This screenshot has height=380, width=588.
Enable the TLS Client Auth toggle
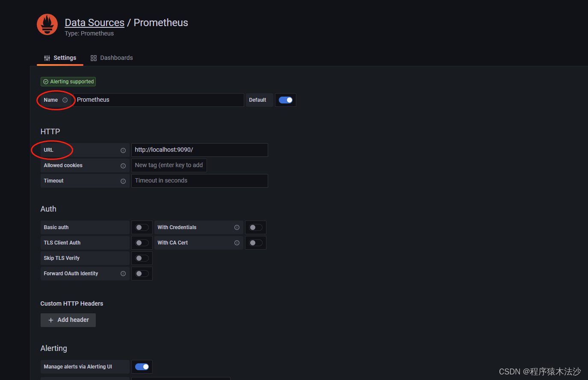pos(142,243)
